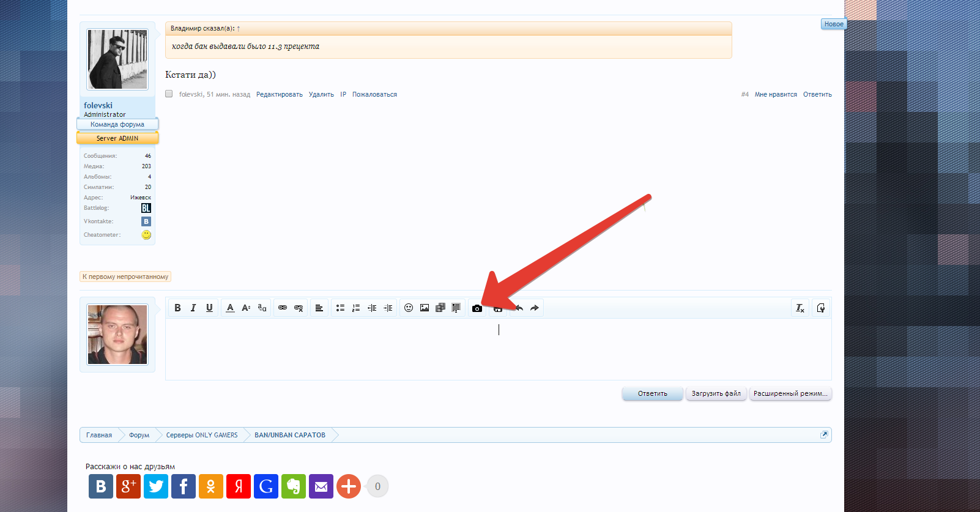The height and width of the screenshot is (512, 980).
Task: Open the text color picker
Action: (x=230, y=308)
